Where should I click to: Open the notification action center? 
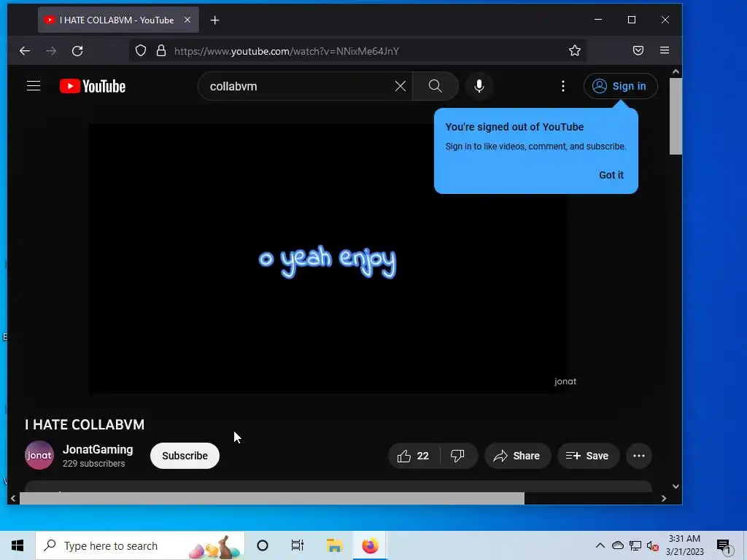click(x=724, y=545)
